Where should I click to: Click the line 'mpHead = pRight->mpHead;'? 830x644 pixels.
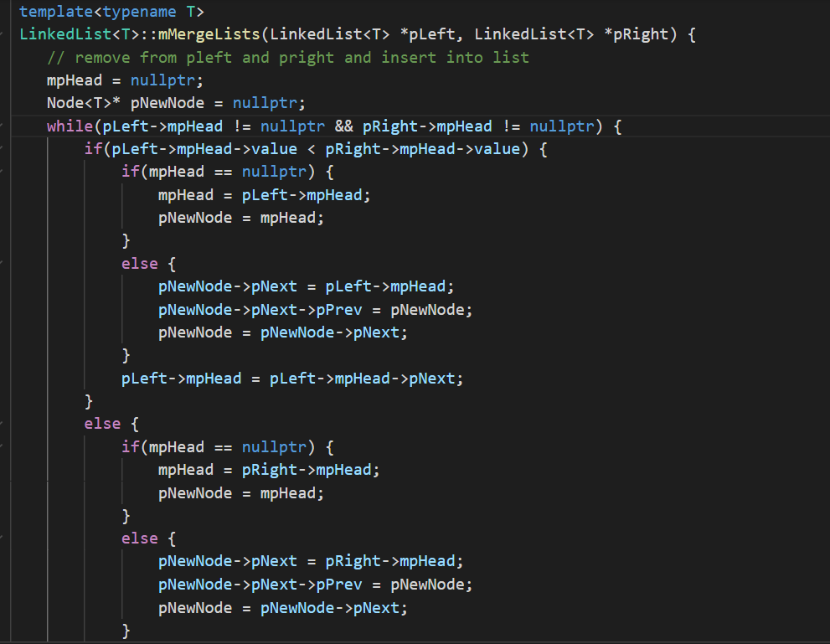[269, 470]
